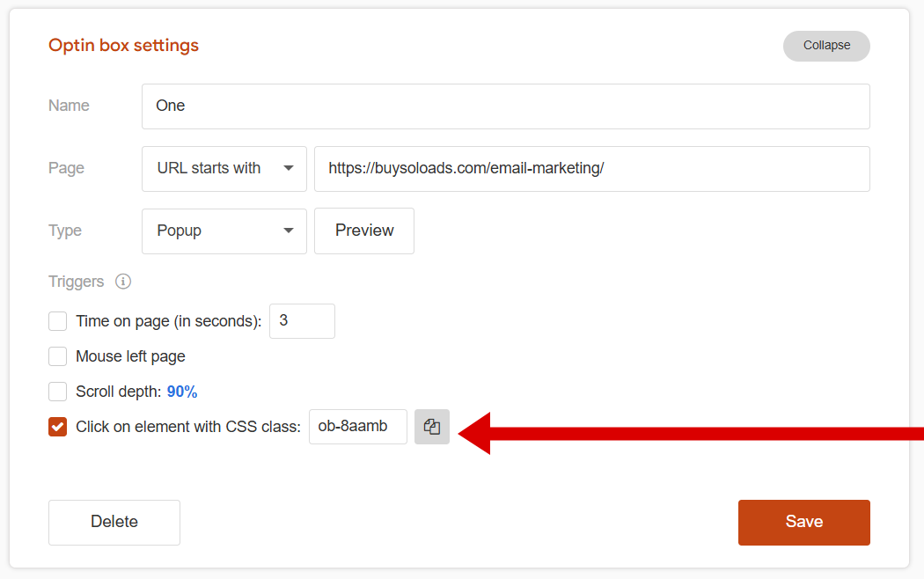Click the Time on page label
924x579 pixels.
168,321
